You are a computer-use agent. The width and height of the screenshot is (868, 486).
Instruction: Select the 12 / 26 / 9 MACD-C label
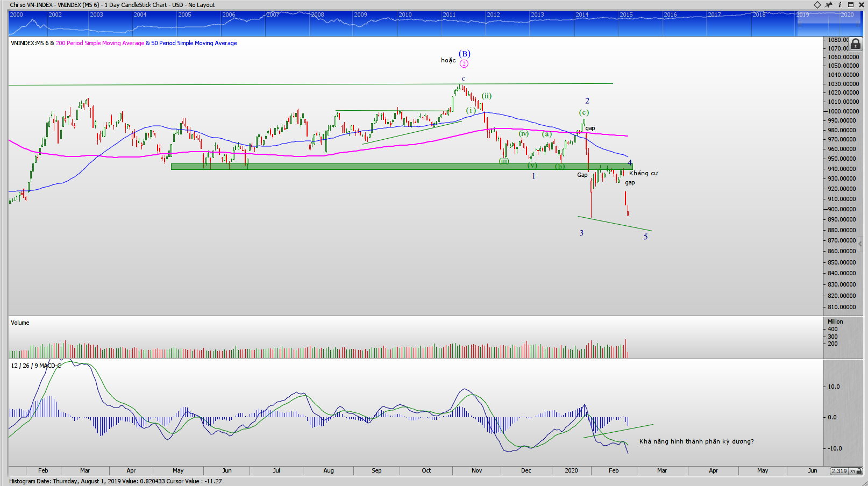click(36, 366)
